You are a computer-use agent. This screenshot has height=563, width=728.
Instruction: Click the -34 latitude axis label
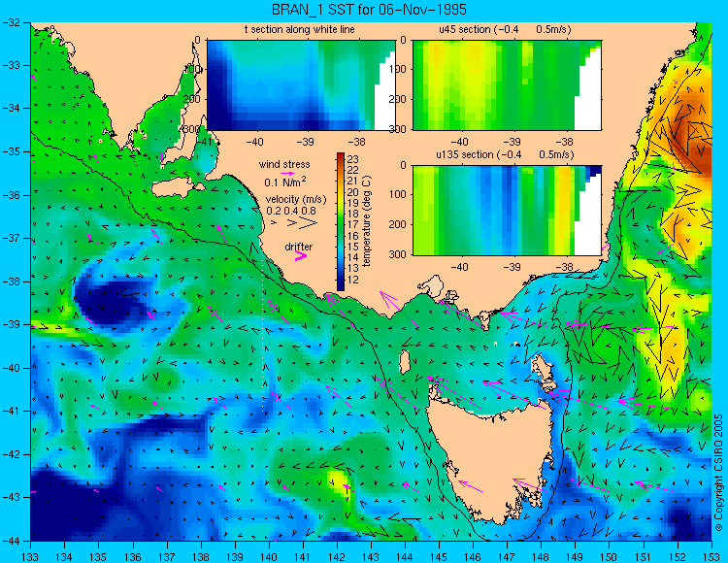11,109
